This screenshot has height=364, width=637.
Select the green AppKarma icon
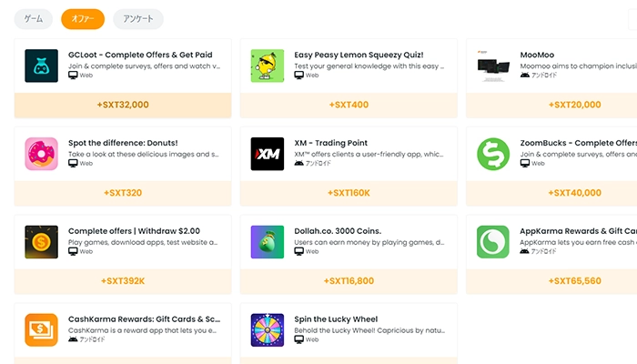point(493,242)
